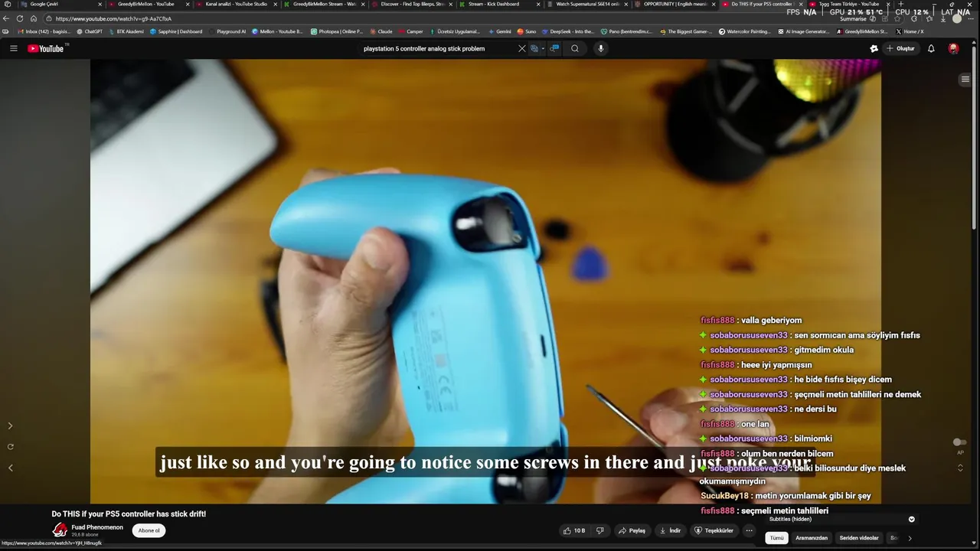This screenshot has width=980, height=551.
Task: Click the browser home icon
Action: click(34, 18)
